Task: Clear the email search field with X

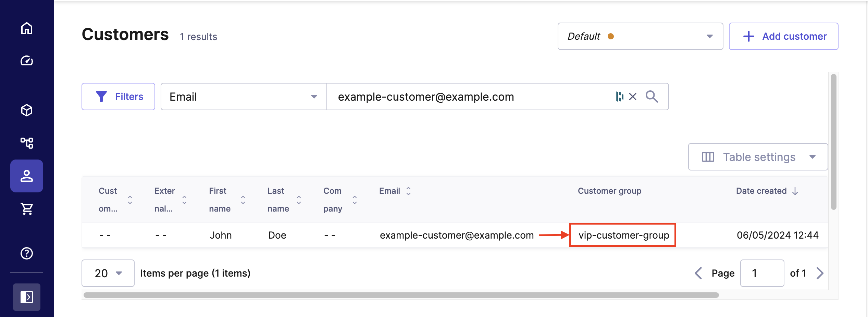Action: [633, 97]
